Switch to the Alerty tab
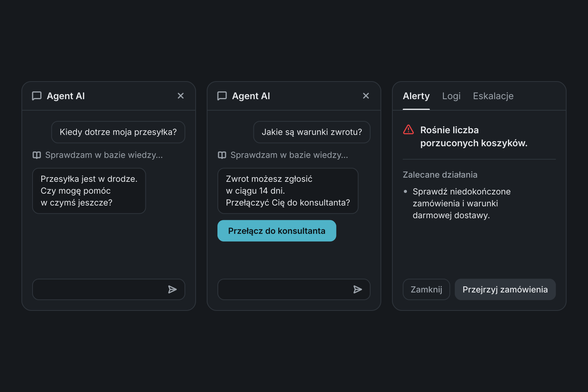This screenshot has width=588, height=392. [416, 96]
